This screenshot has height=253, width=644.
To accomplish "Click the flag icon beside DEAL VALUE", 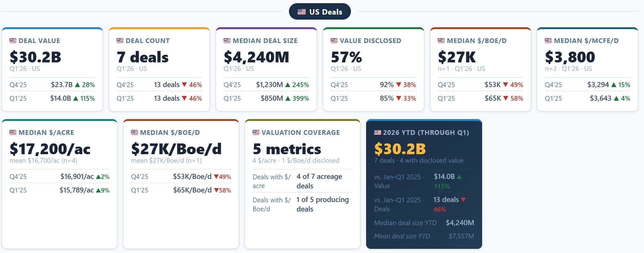I will point(13,41).
